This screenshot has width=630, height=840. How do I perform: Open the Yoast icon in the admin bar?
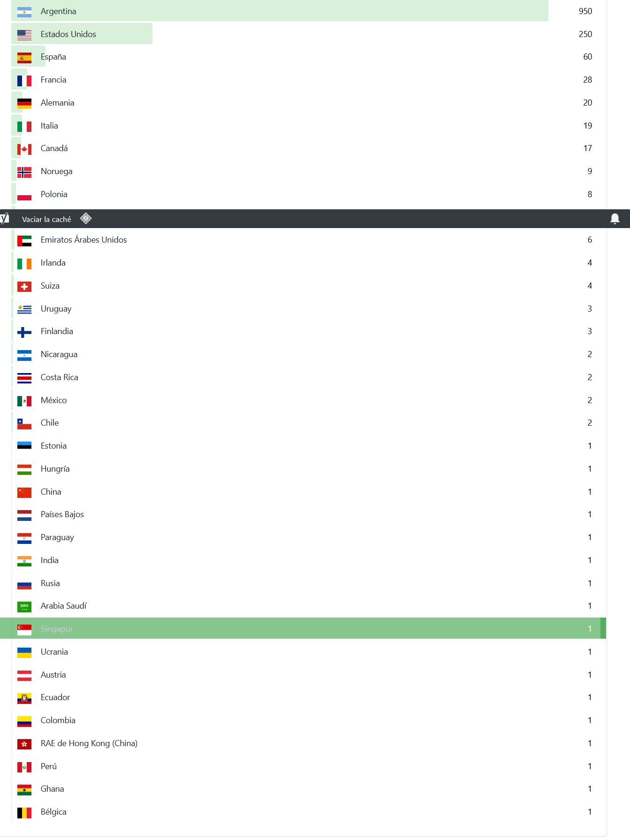(x=4, y=218)
